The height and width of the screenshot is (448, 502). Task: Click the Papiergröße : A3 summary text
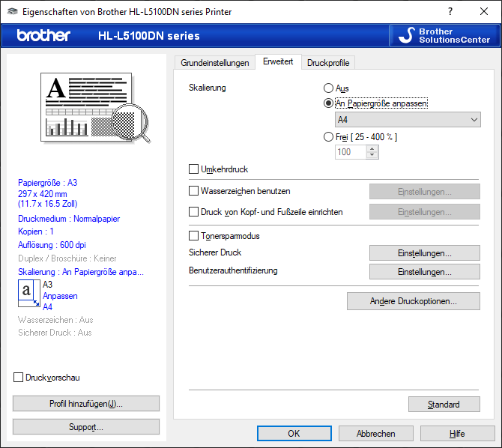tap(48, 183)
